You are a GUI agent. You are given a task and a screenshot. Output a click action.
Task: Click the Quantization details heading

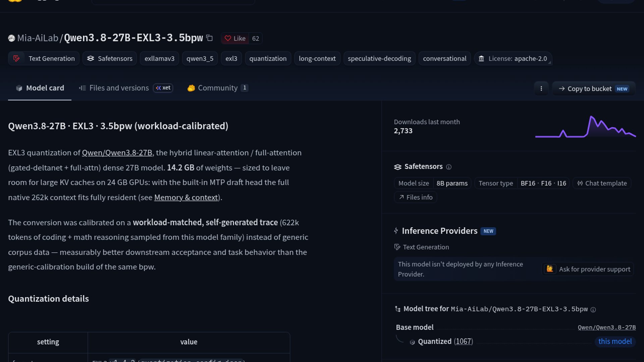pyautogui.click(x=48, y=299)
